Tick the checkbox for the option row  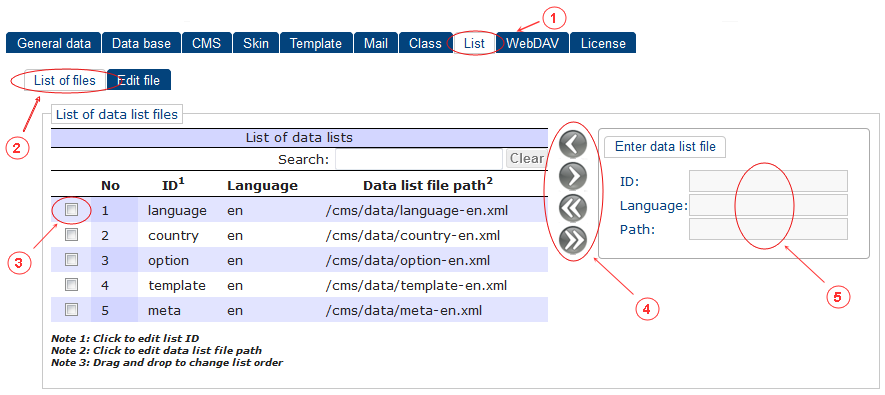(71, 260)
